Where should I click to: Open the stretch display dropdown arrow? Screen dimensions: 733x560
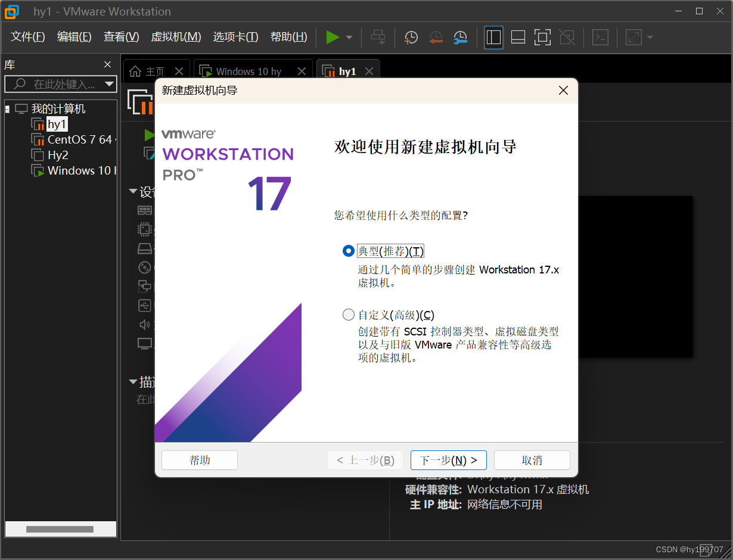pyautogui.click(x=650, y=38)
